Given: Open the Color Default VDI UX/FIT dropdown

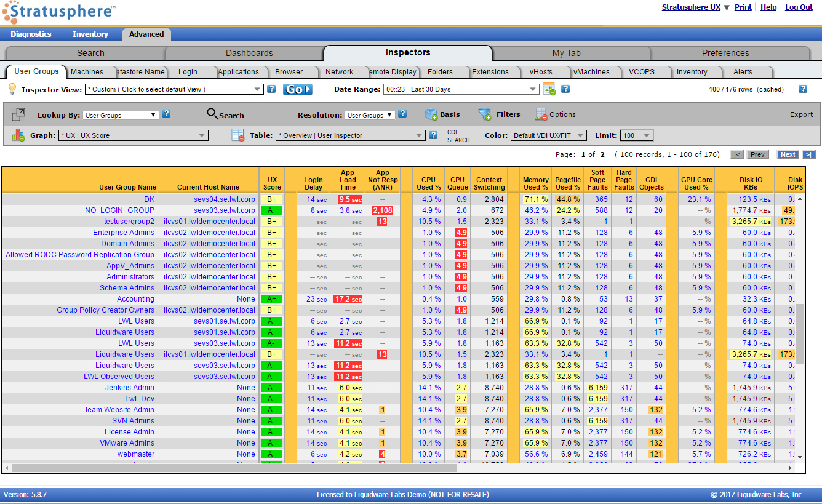Looking at the screenshot, I should (549, 135).
